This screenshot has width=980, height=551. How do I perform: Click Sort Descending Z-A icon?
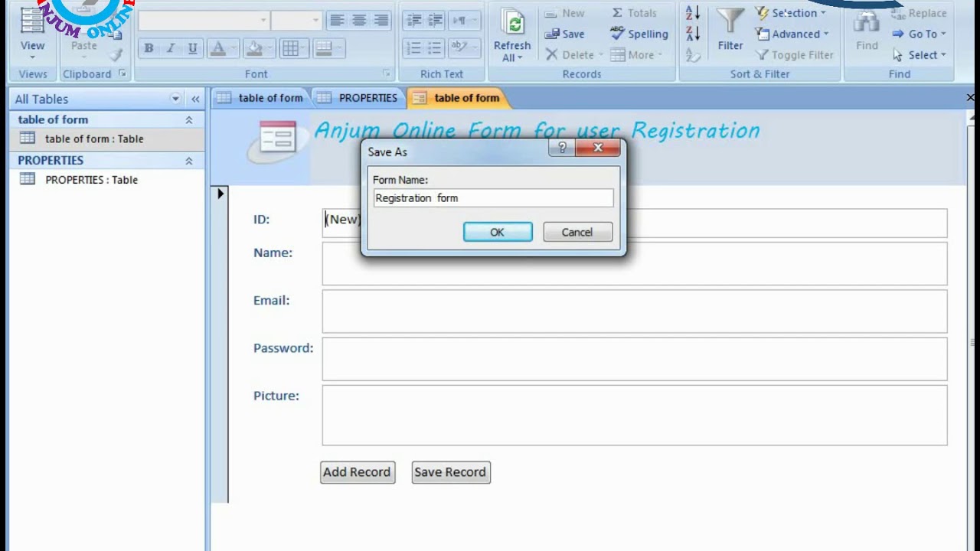[693, 34]
